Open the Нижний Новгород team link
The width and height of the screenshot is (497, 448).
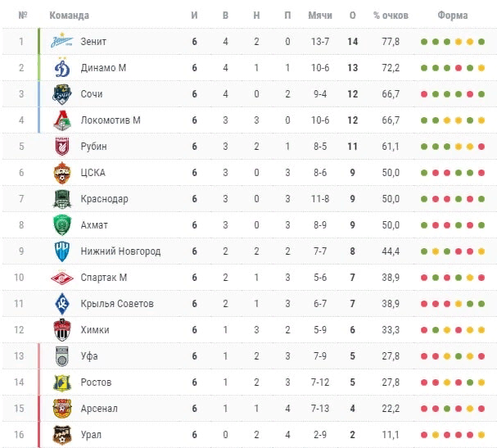point(120,251)
